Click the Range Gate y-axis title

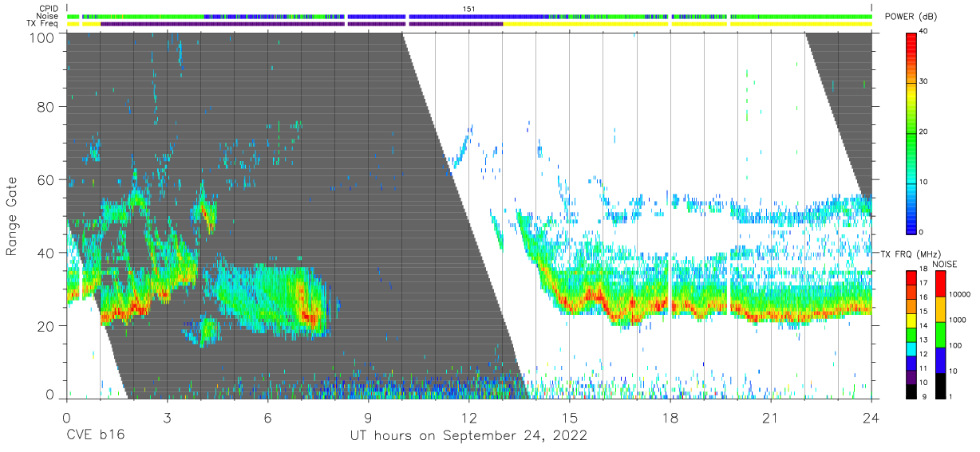tap(12, 215)
